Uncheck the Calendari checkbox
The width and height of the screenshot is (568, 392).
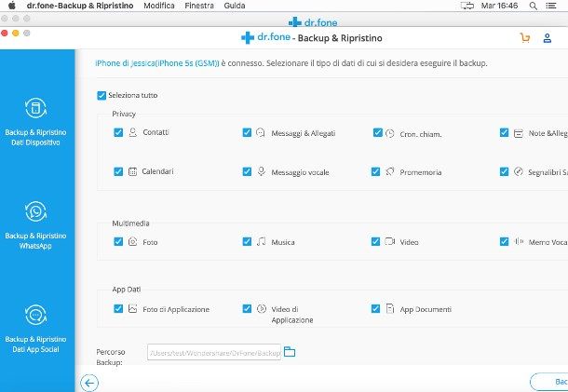118,171
